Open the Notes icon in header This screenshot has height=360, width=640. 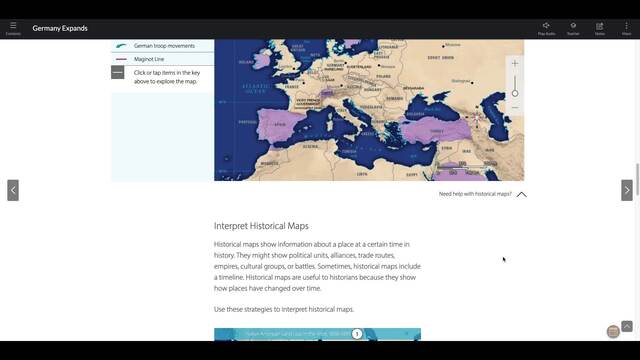(x=600, y=29)
